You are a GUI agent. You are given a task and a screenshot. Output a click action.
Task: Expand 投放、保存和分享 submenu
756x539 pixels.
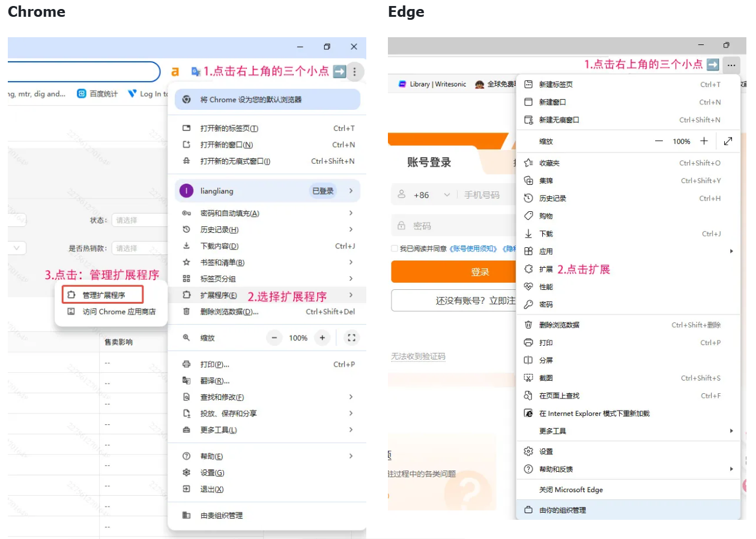coord(267,413)
